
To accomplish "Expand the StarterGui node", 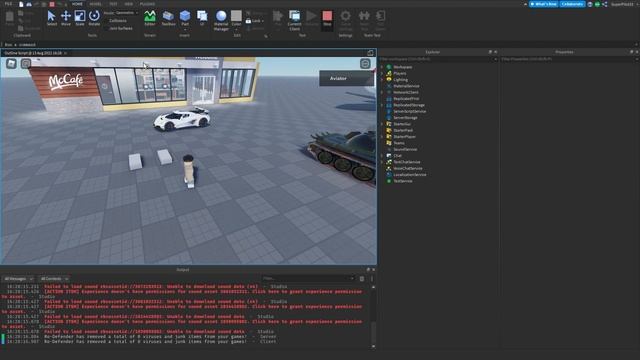I will [x=382, y=124].
